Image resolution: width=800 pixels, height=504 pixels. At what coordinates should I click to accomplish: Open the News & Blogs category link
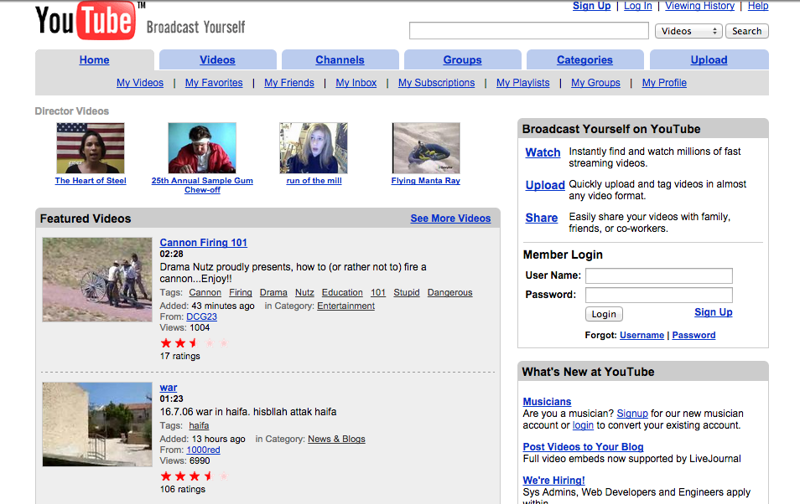click(336, 439)
